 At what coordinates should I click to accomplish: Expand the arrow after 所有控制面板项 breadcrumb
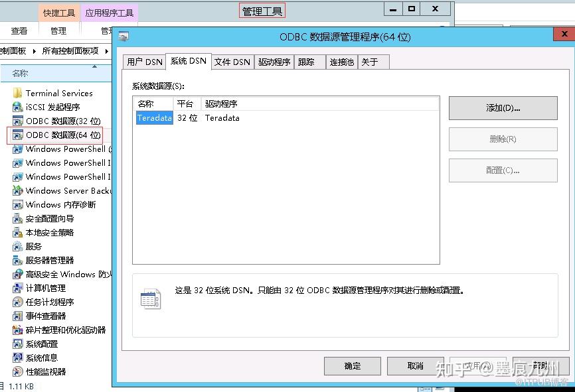coord(107,51)
